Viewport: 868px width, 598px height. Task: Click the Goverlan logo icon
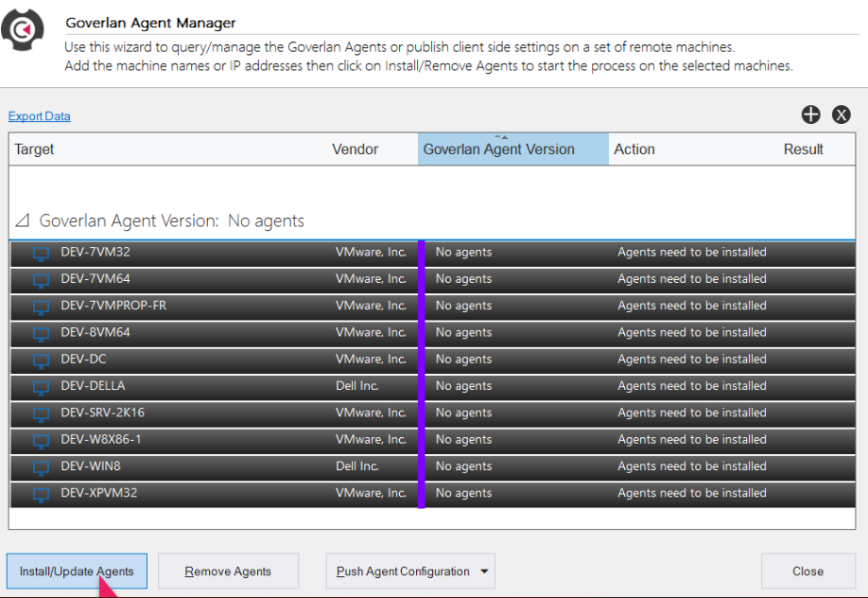point(23,30)
